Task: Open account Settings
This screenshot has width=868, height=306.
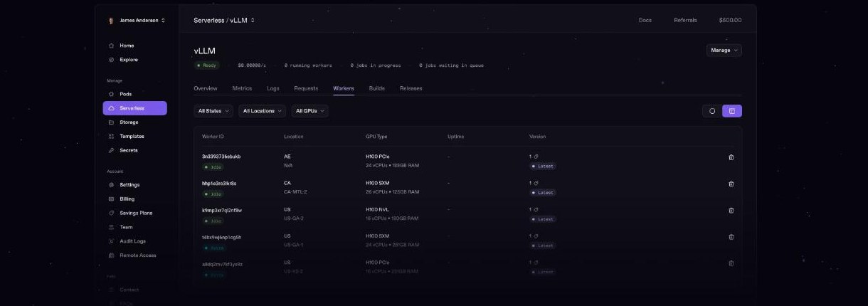Action: (134, 185)
